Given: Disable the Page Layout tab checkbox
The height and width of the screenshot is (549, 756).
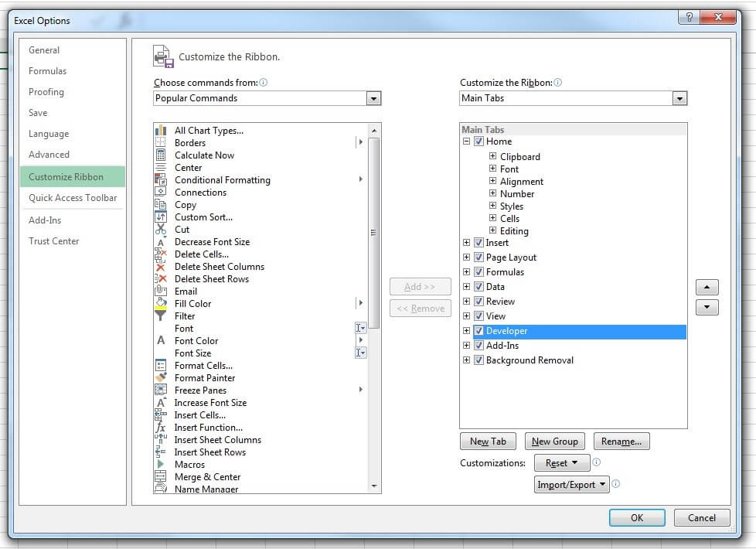Looking at the screenshot, I should [479, 257].
